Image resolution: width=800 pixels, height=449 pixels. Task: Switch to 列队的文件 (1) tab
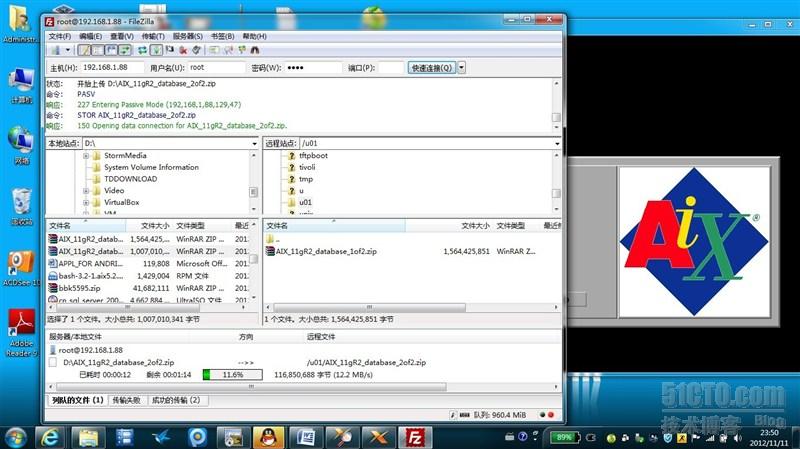point(78,401)
